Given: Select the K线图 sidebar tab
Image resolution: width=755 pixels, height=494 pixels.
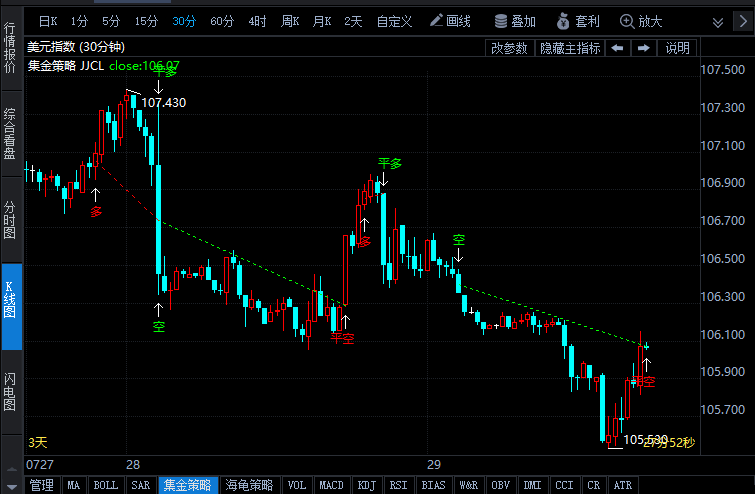Looking at the screenshot, I should tap(10, 307).
